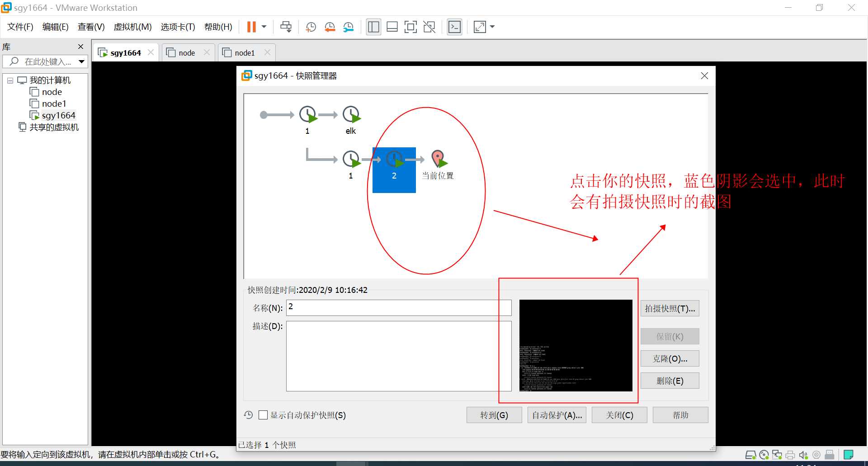Open the library search dropdown arrow

click(82, 61)
